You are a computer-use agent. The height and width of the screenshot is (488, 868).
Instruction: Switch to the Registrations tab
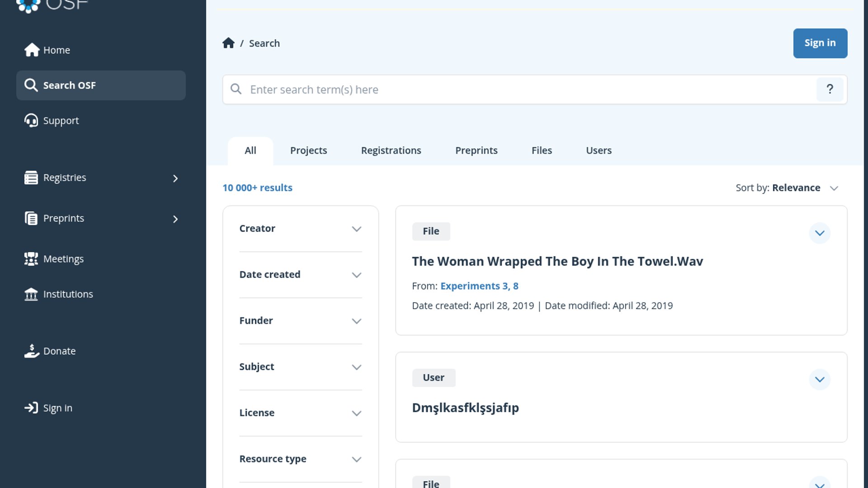click(x=391, y=150)
